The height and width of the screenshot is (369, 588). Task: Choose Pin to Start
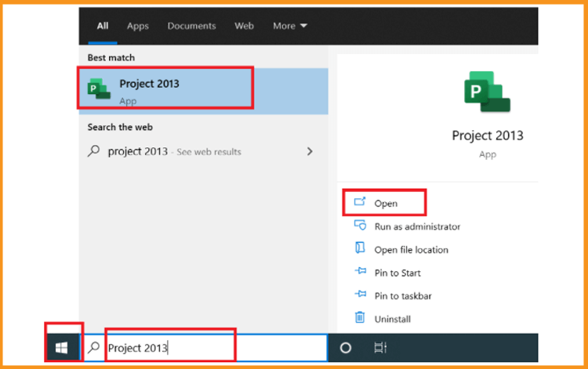397,273
